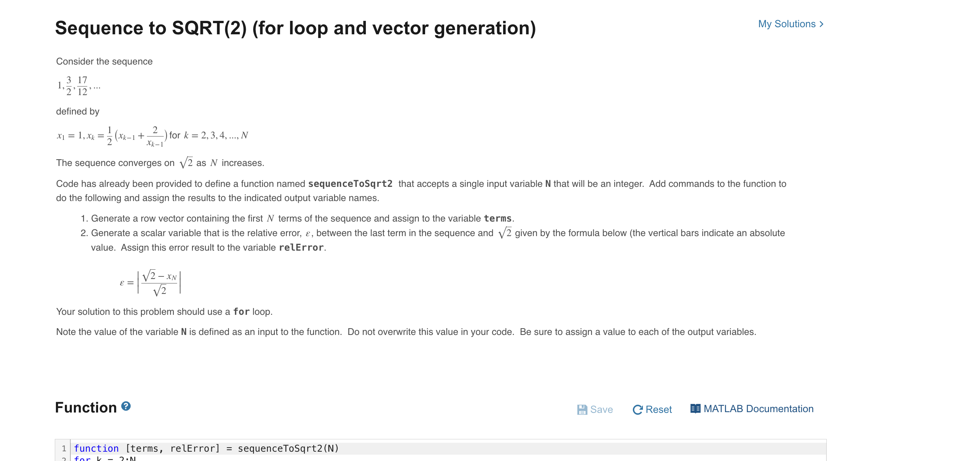Click the page title Sequence to SQRT(2)

click(295, 27)
